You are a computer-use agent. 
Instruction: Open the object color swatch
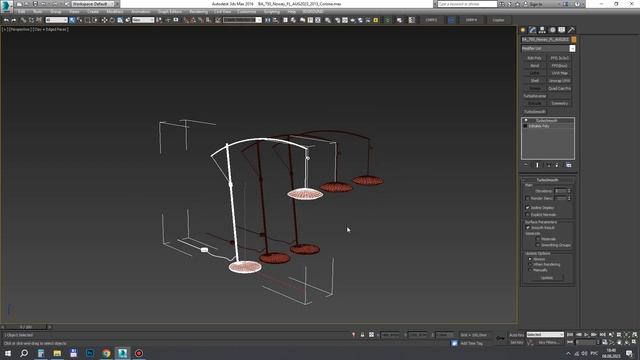(573, 40)
